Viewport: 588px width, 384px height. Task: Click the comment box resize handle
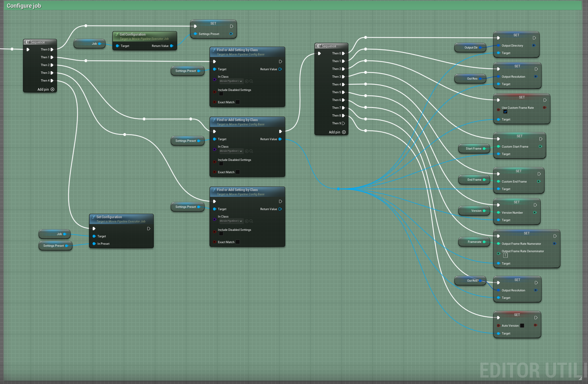pos(580,378)
